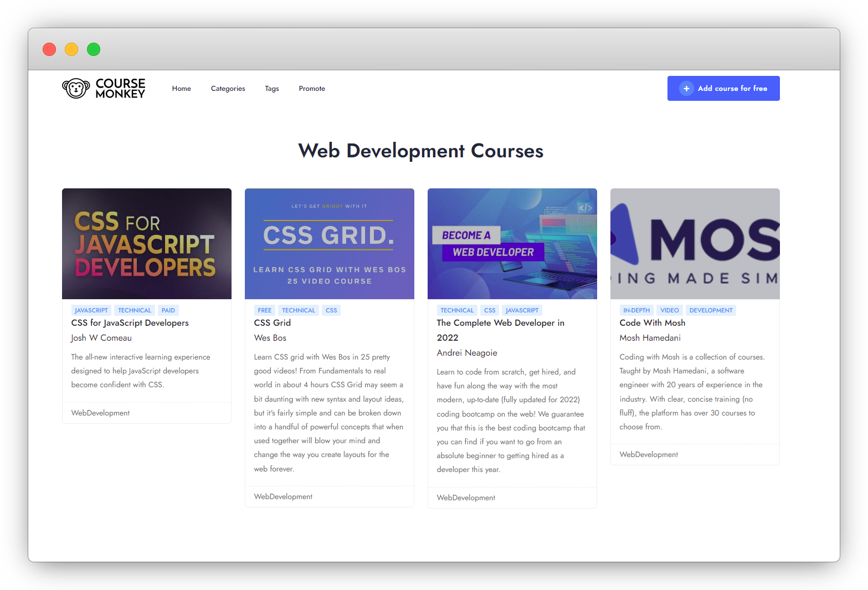Open the Home nav link
Viewport: 868px width, 590px height.
tap(181, 89)
